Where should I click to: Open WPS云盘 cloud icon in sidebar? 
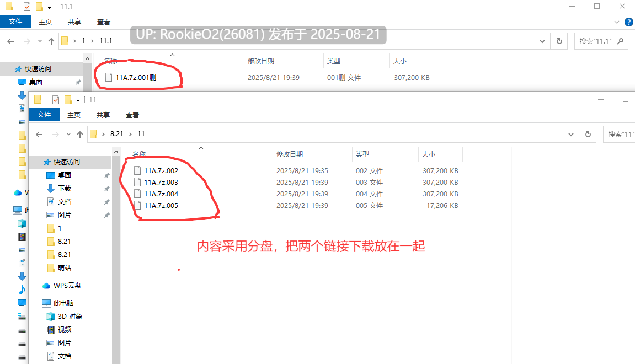pos(46,286)
